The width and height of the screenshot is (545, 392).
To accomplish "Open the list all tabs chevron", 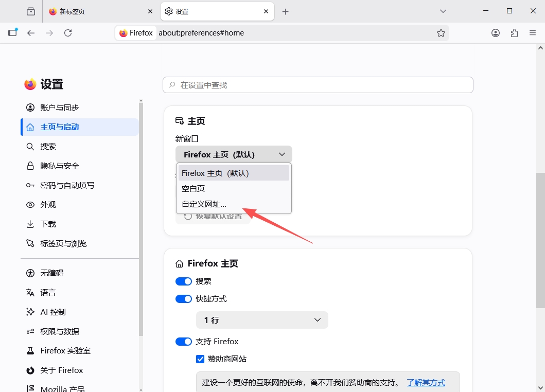I will [443, 11].
